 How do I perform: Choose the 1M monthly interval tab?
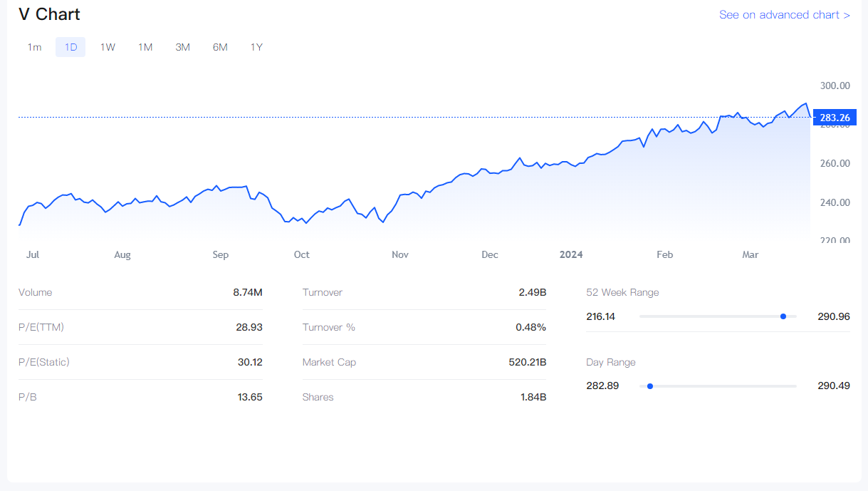[145, 47]
